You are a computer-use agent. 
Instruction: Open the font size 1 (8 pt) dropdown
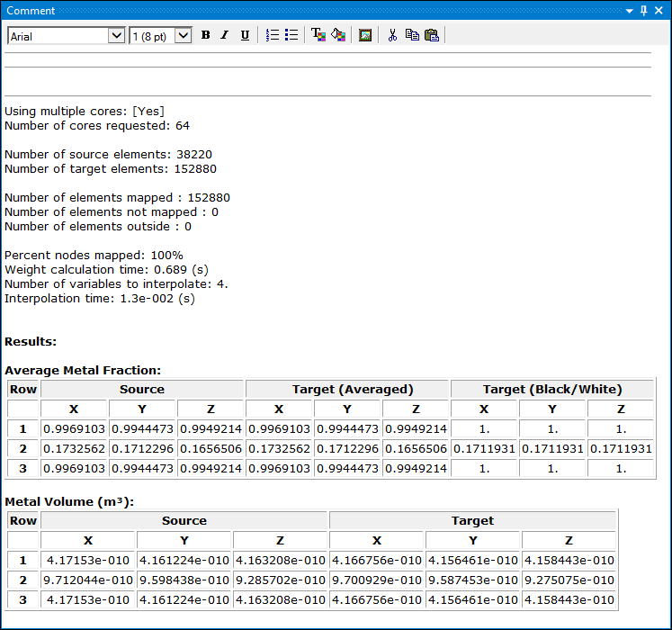(184, 35)
